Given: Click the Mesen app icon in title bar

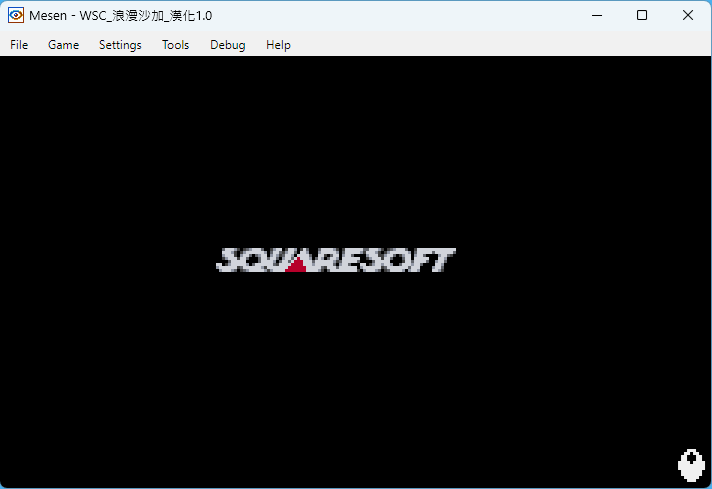Looking at the screenshot, I should tap(16, 15).
